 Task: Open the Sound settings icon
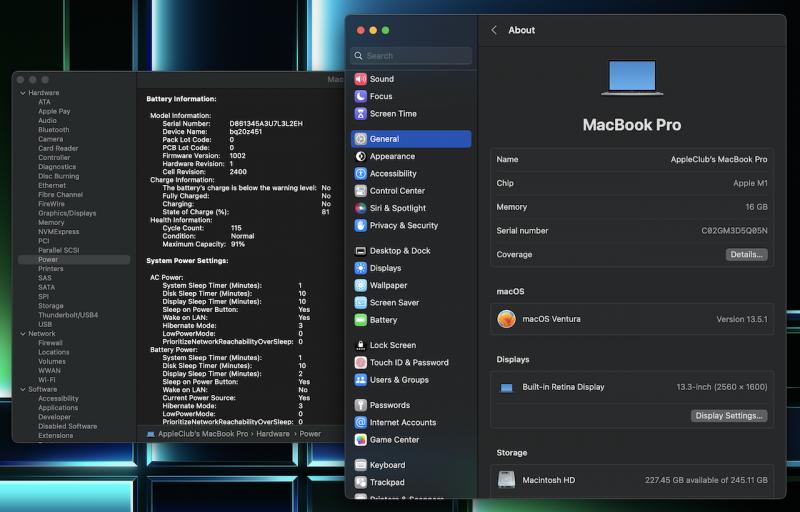coord(361,79)
